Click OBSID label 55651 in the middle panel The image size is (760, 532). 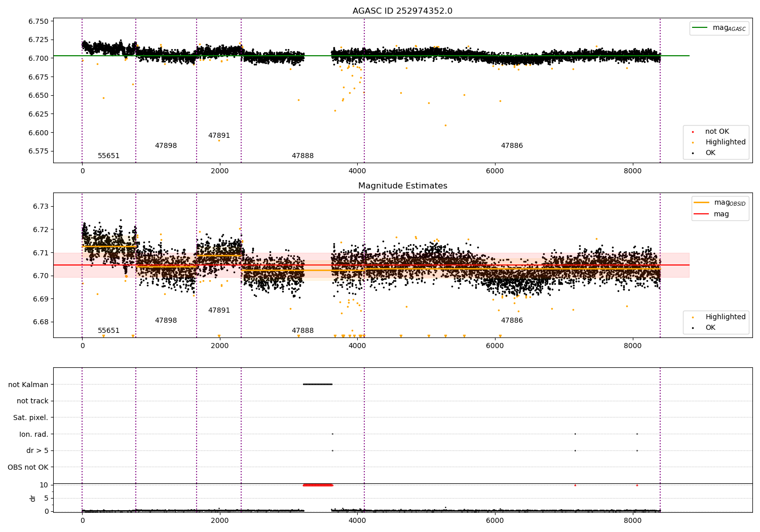click(x=108, y=331)
